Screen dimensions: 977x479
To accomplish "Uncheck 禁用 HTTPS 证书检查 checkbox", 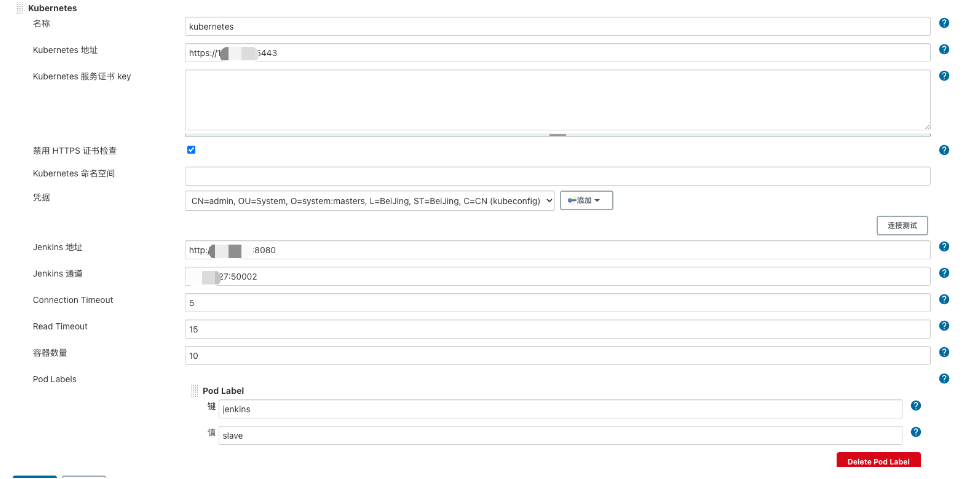I will (191, 150).
